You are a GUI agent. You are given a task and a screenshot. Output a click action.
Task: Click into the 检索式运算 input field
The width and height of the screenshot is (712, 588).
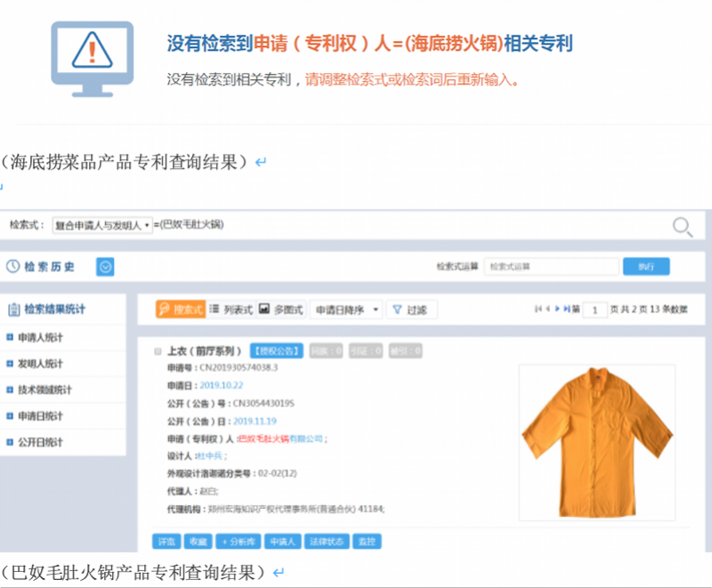(x=552, y=266)
